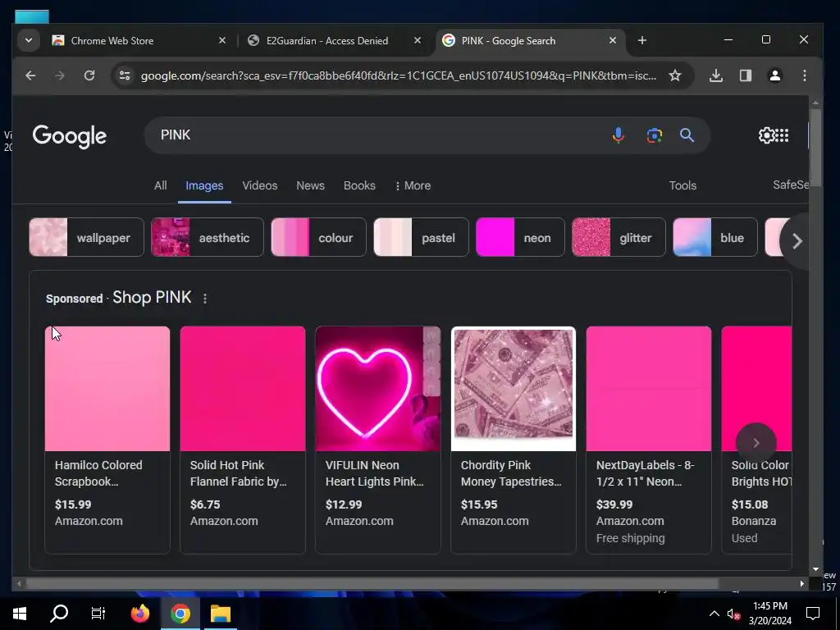
Task: Filter images by aesthetic chip
Action: [208, 237]
